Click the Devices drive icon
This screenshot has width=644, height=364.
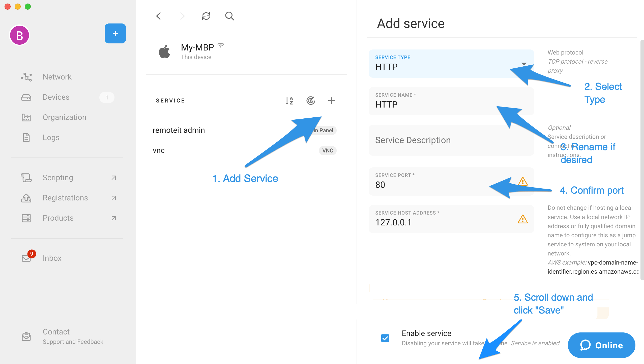coord(26,97)
